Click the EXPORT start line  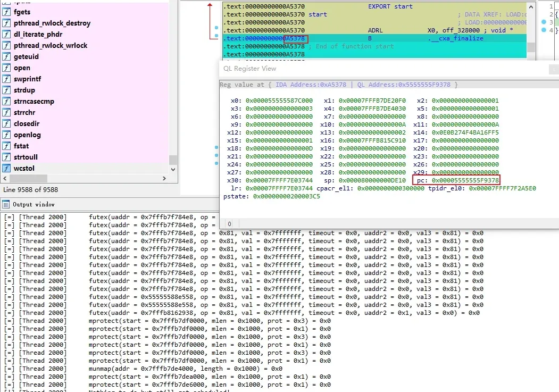click(390, 6)
